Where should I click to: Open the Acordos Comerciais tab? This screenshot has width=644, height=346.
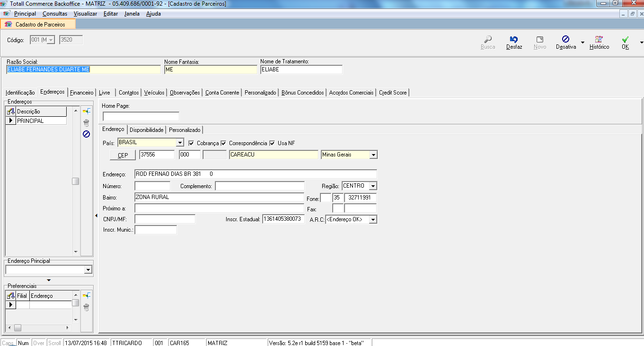coord(351,93)
